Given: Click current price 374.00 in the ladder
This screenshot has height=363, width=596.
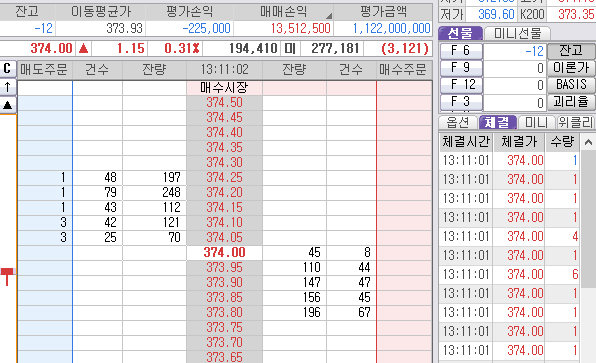Looking at the screenshot, I should [224, 252].
